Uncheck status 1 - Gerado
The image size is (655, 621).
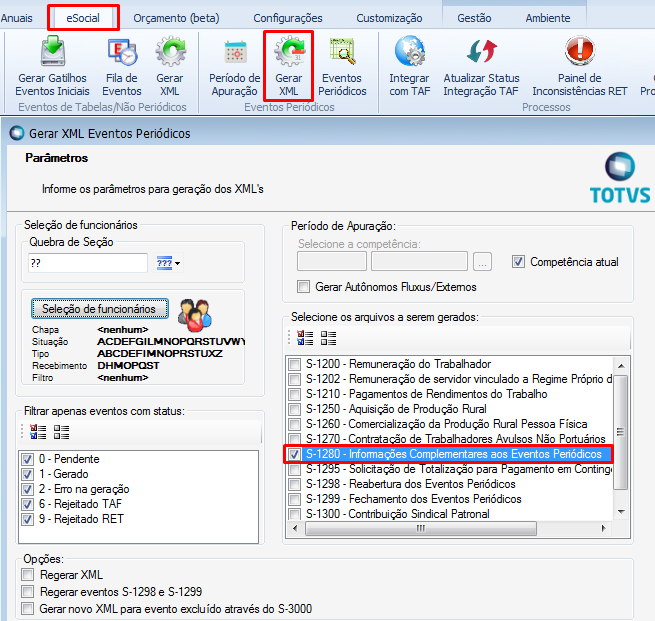(27, 474)
